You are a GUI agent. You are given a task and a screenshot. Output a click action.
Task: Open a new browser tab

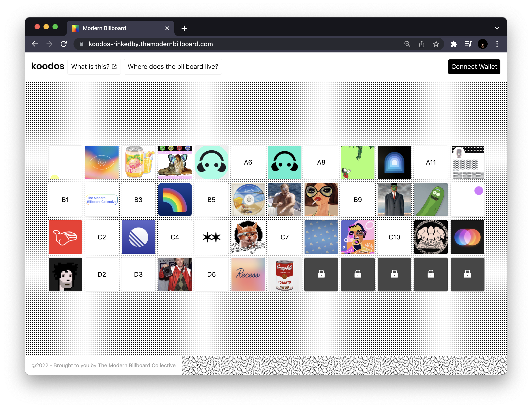point(184,28)
